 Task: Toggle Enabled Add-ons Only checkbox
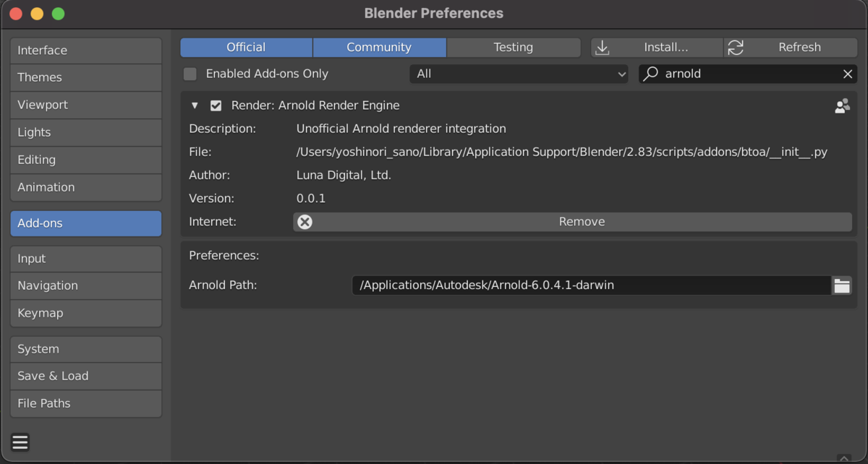(x=190, y=74)
